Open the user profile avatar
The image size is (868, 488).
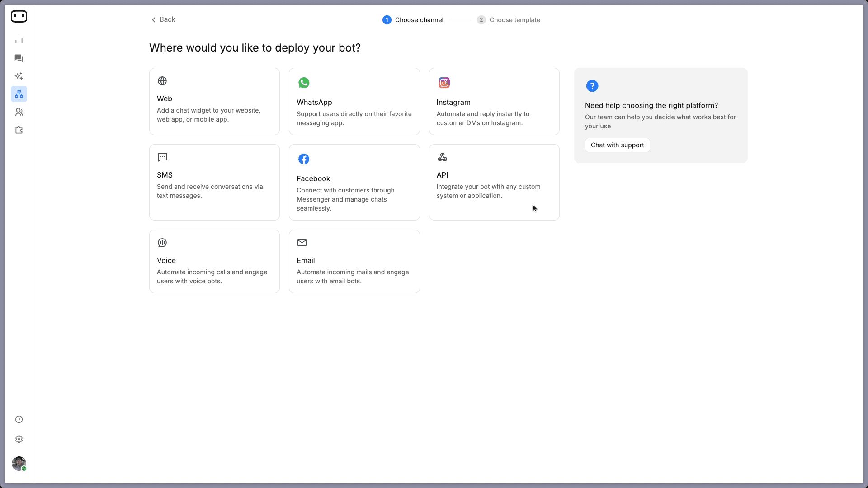[19, 463]
